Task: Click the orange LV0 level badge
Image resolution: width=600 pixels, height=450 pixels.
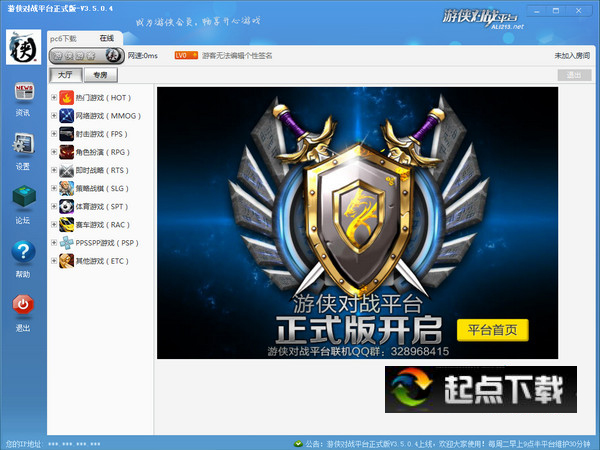Action: (186, 55)
